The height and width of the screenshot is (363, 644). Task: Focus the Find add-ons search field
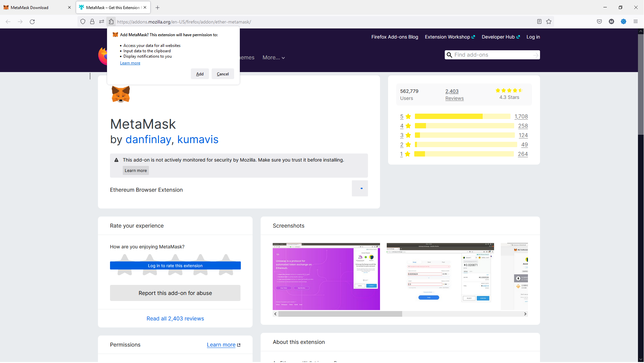tap(492, 55)
